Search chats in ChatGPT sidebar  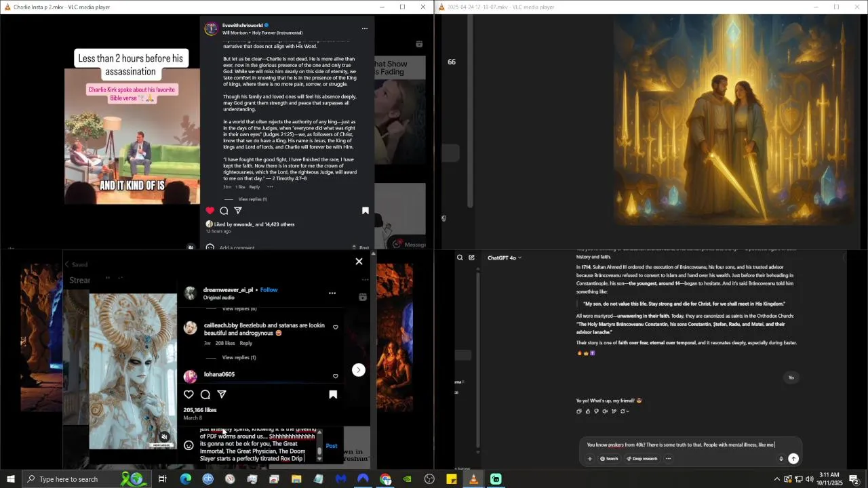(x=460, y=258)
